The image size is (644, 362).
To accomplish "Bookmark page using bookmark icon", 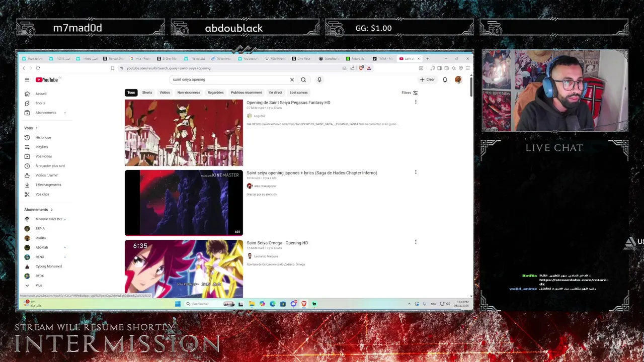I will 112,68.
